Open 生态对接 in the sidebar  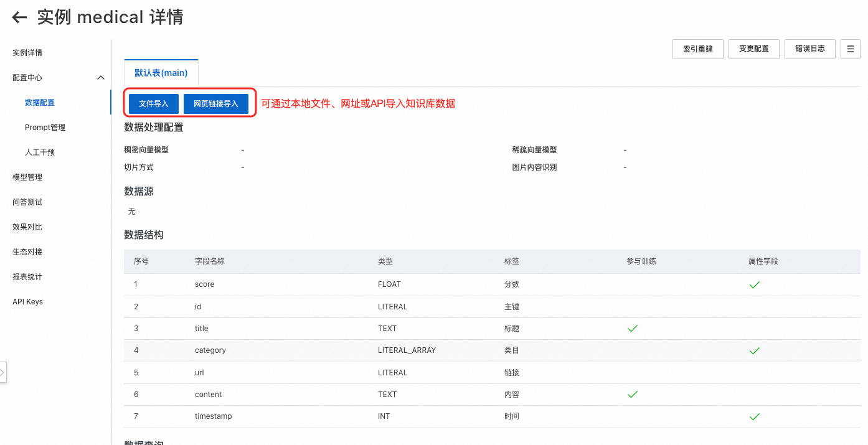click(x=27, y=252)
